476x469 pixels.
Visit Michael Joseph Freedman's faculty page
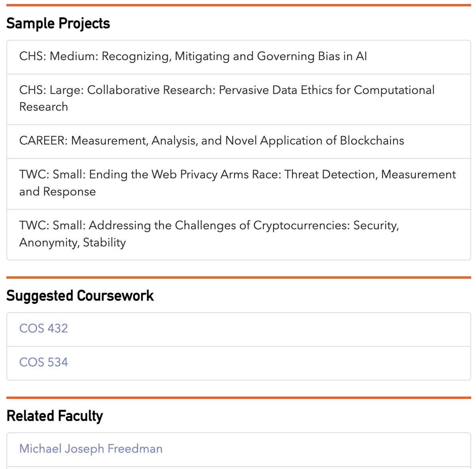[91, 449]
